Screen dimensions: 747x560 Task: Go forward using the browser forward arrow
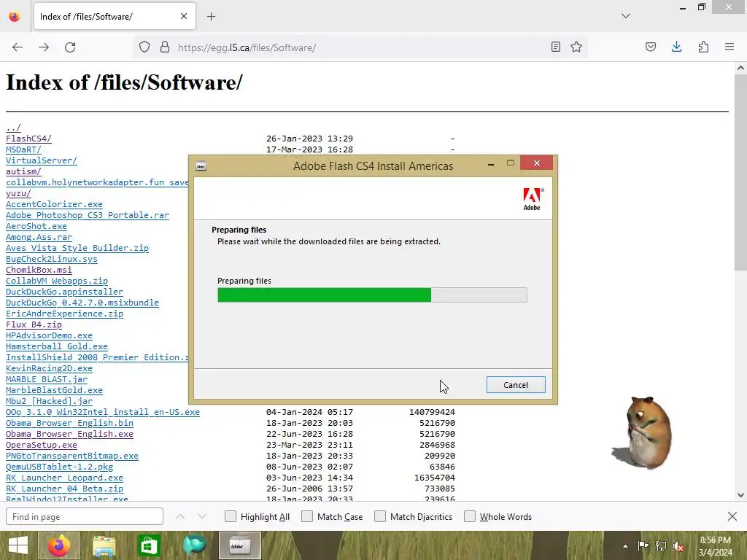click(x=44, y=47)
